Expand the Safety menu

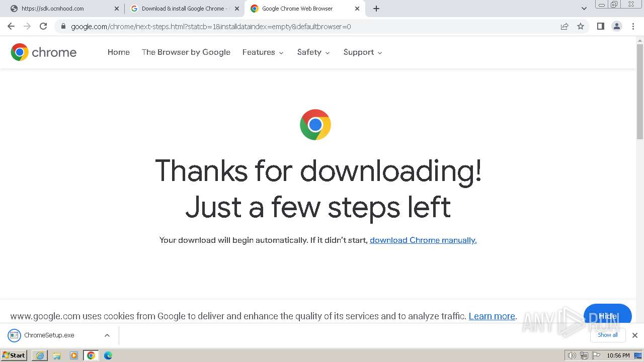coord(313,52)
